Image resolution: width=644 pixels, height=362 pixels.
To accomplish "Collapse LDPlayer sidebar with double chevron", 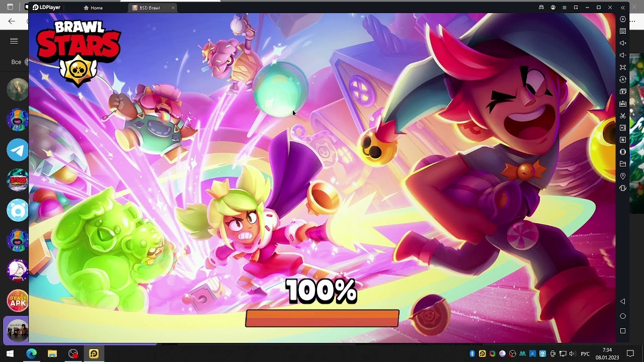I will pyautogui.click(x=623, y=8).
